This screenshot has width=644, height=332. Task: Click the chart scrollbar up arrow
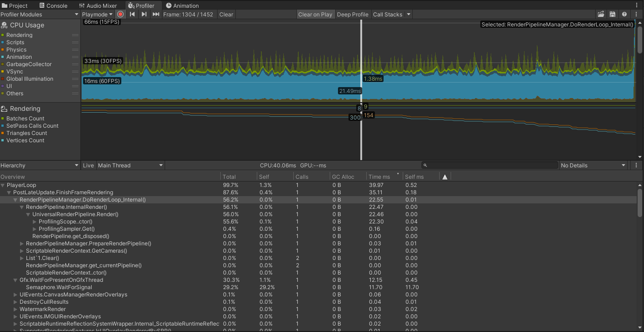[639, 23]
